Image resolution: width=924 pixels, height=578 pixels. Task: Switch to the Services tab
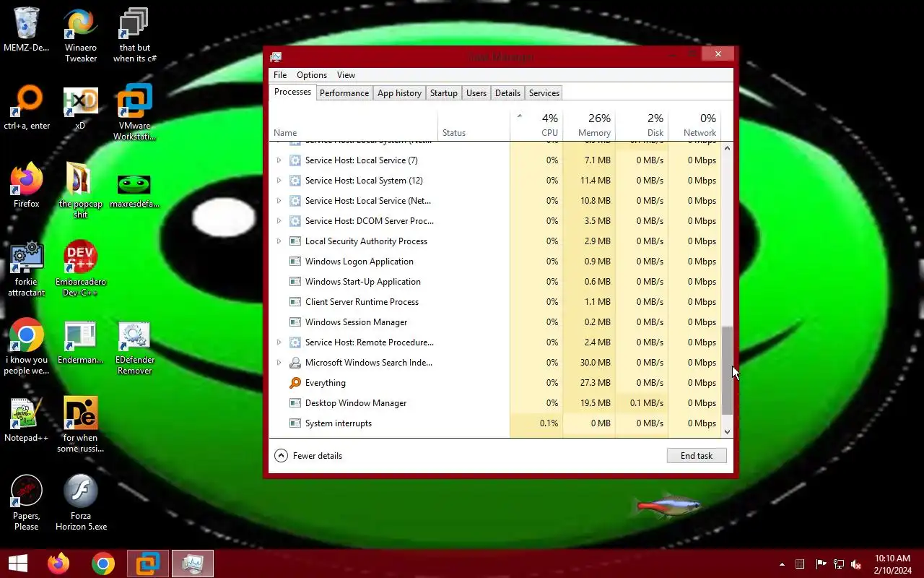pos(544,93)
